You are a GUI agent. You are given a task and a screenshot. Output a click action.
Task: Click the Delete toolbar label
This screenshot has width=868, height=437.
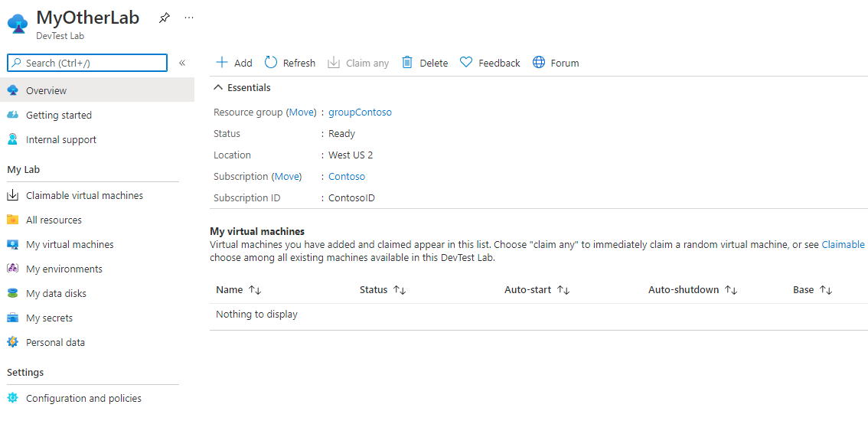point(433,63)
